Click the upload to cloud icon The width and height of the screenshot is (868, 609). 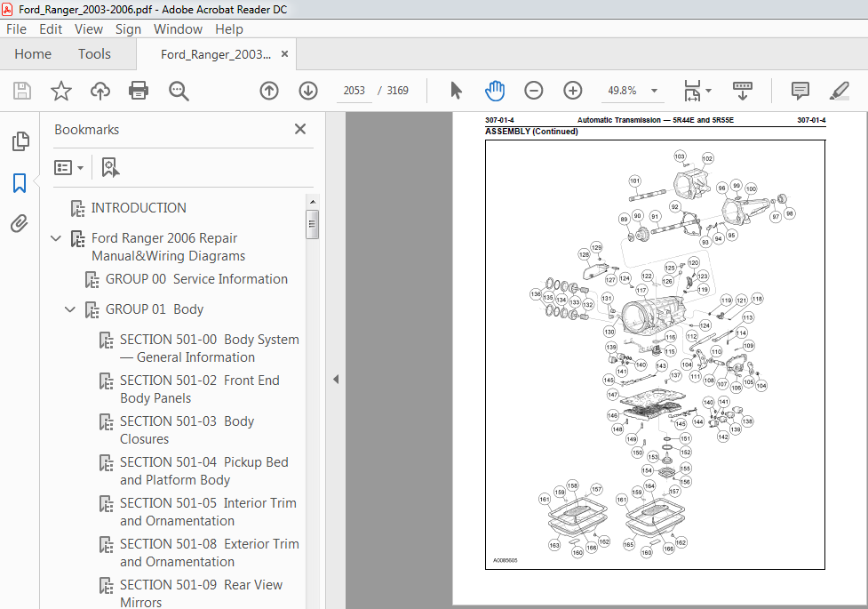[100, 91]
